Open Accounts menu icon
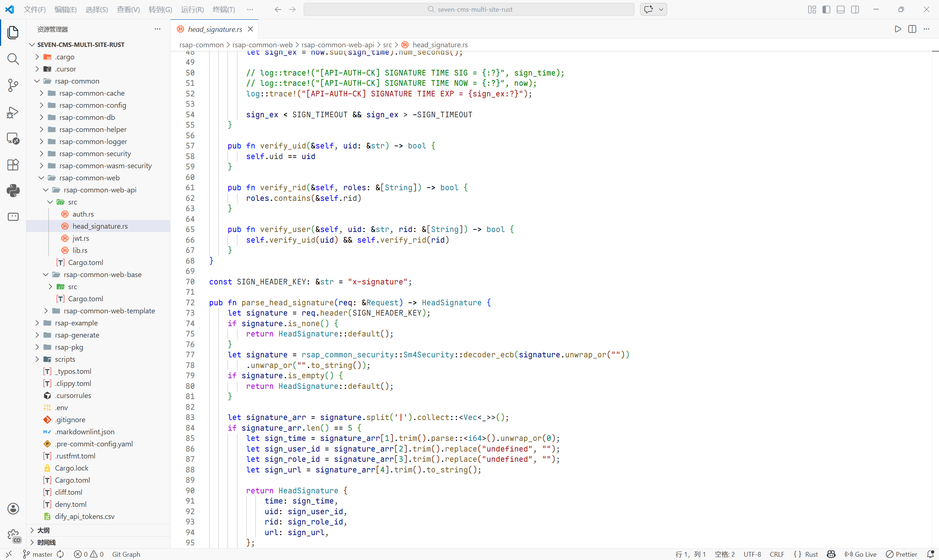The height and width of the screenshot is (560, 939). pos(13,509)
